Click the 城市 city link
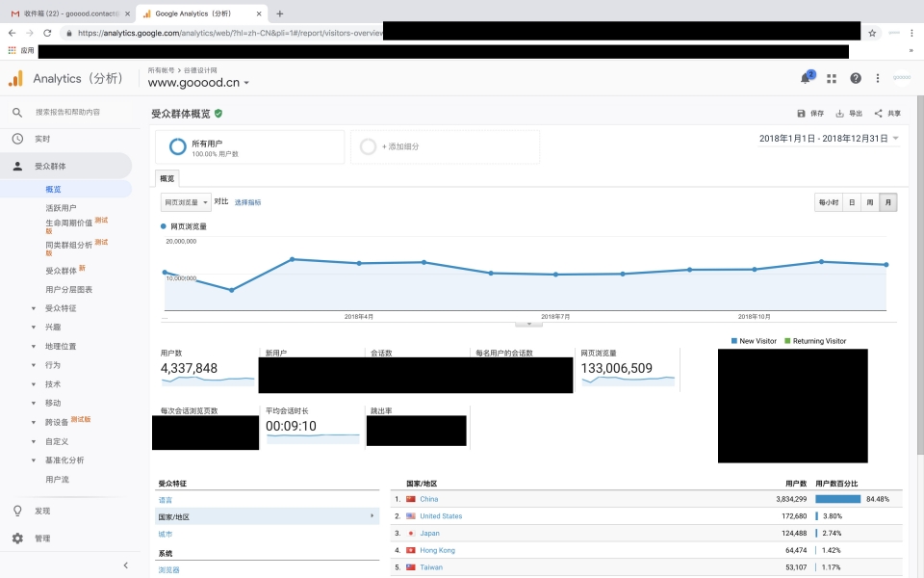Viewport: 924px width, 578px height. [x=166, y=535]
